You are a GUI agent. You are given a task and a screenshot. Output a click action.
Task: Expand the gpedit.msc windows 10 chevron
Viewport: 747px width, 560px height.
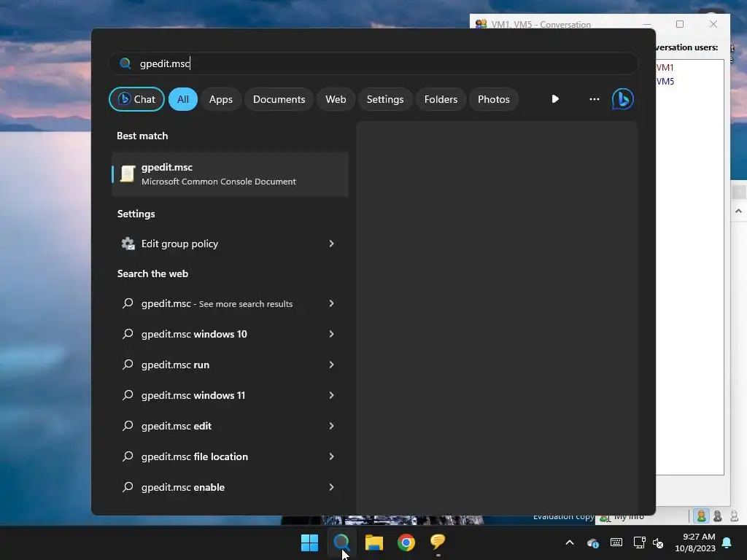[332, 334]
